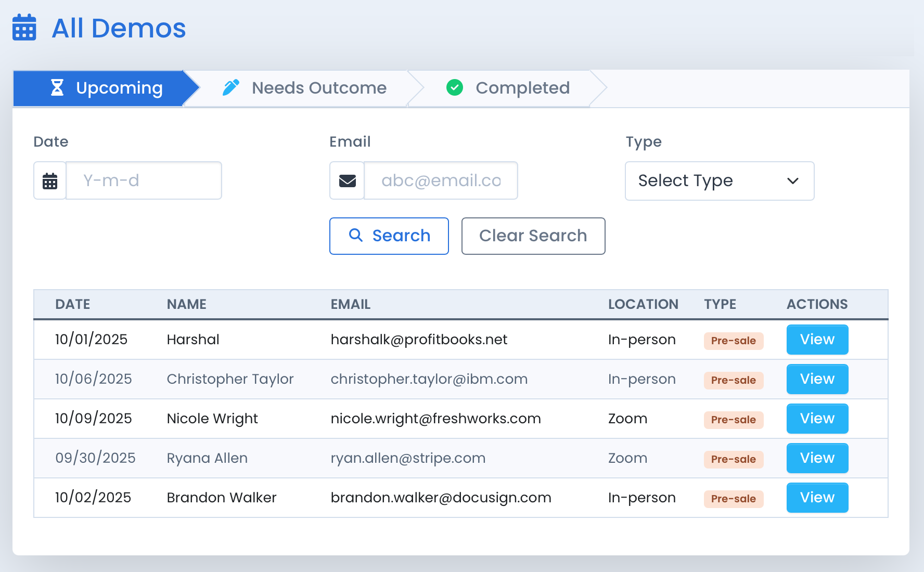The height and width of the screenshot is (572, 924).
Task: Switch to the Completed tab
Action: click(522, 87)
